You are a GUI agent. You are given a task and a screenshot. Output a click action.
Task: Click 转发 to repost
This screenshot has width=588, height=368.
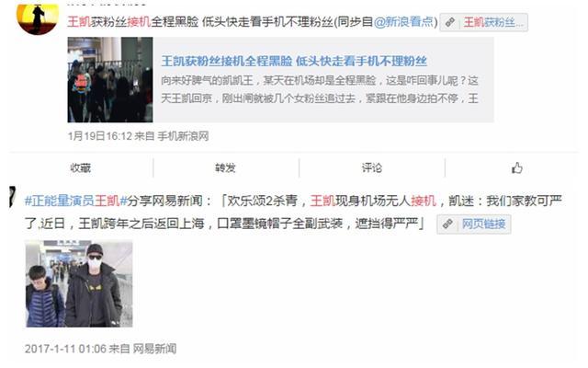pyautogui.click(x=225, y=167)
